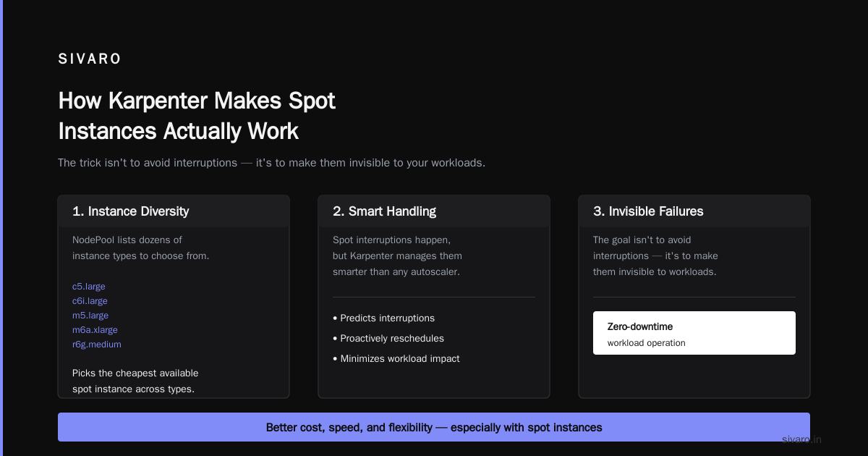
Task: Select the c6i.large instance type
Action: pyautogui.click(x=90, y=301)
